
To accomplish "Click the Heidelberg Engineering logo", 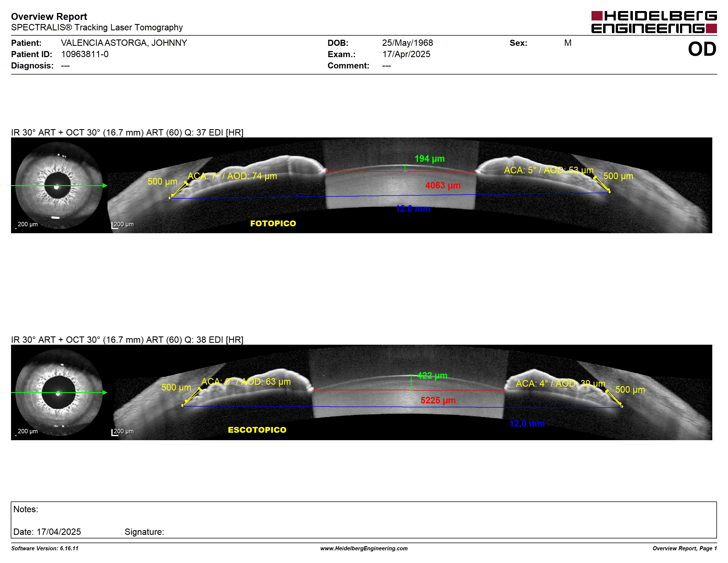I will 654,22.
